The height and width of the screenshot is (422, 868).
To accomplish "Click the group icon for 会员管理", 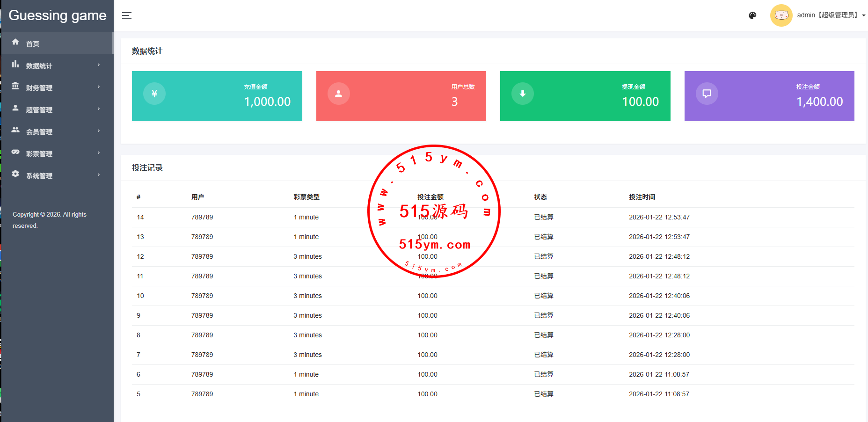I will pyautogui.click(x=15, y=130).
